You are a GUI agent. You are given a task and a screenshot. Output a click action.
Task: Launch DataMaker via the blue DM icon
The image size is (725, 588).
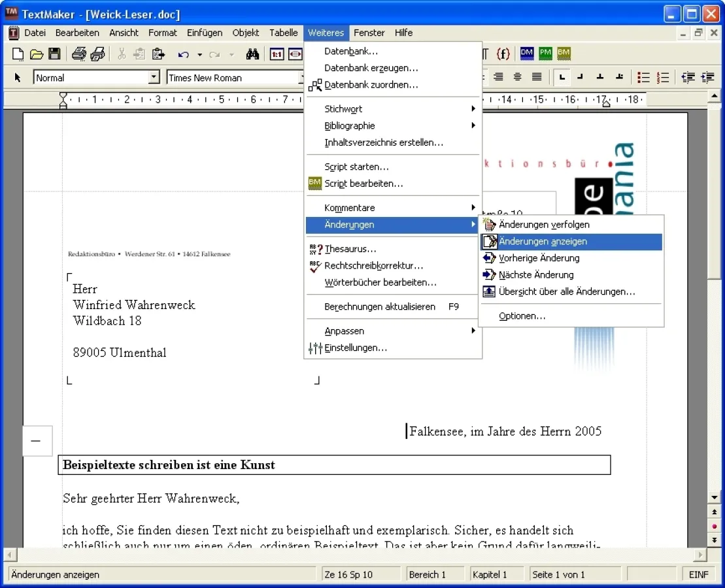tap(526, 54)
